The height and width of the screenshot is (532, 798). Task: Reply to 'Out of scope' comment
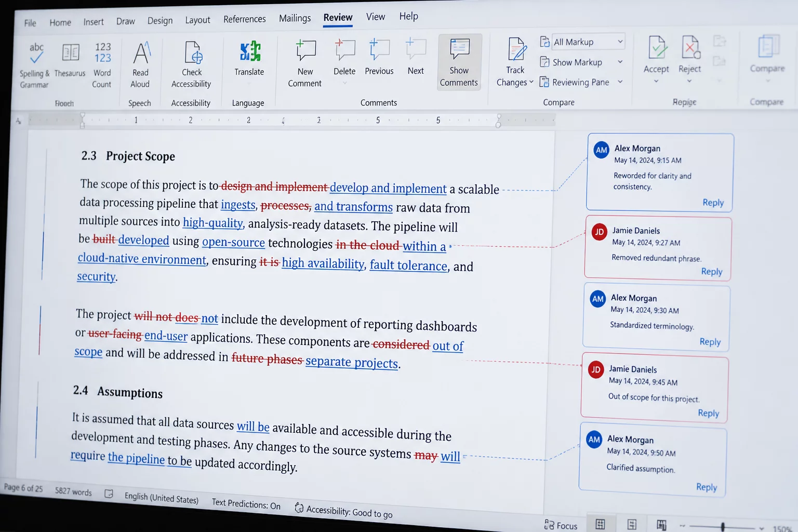[x=709, y=413]
